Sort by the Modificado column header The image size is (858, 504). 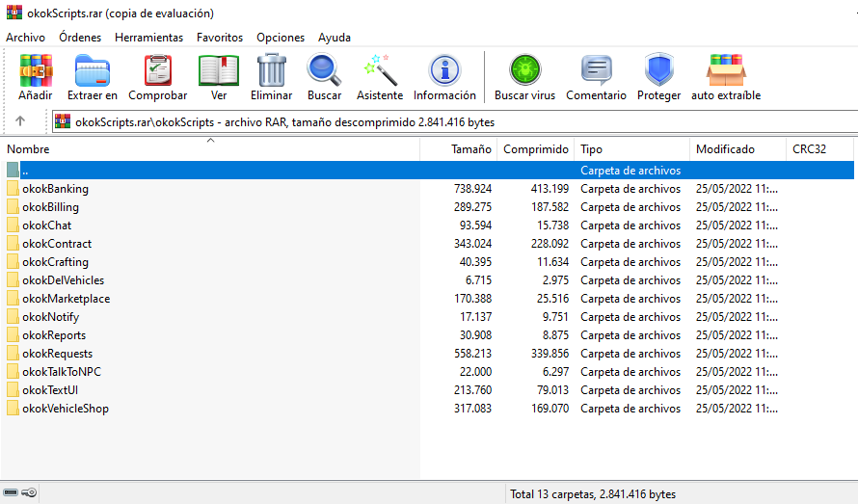737,148
